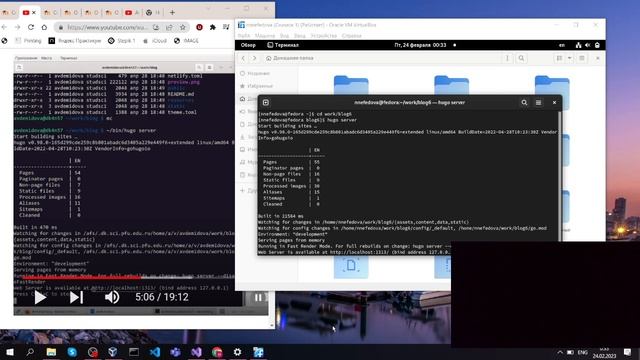Open the install app icon in address bar

156,27
